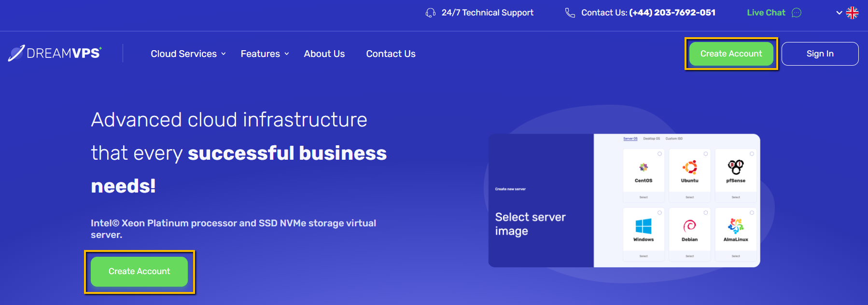
Task: Click Select under the AlmaLinux card
Action: (x=736, y=256)
